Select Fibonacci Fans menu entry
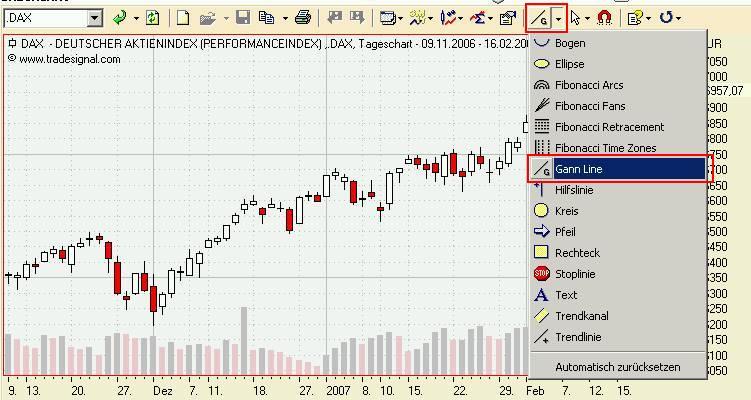Image resolution: width=751 pixels, height=400 pixels. 617,106
